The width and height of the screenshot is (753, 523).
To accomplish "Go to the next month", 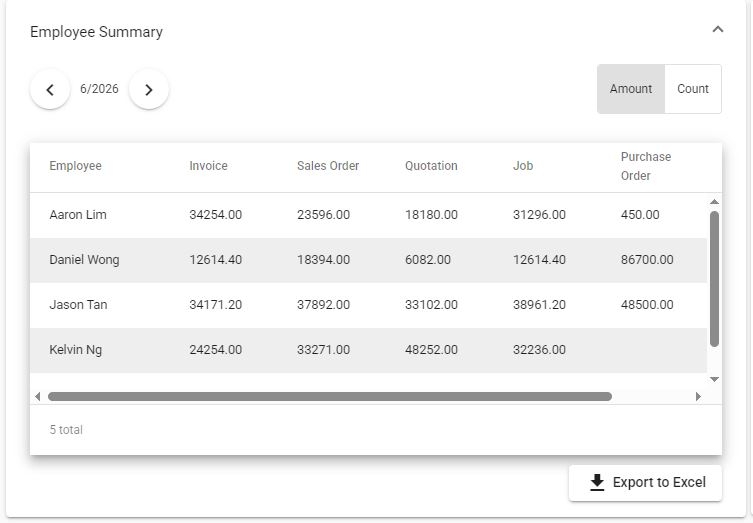I will click(x=149, y=89).
